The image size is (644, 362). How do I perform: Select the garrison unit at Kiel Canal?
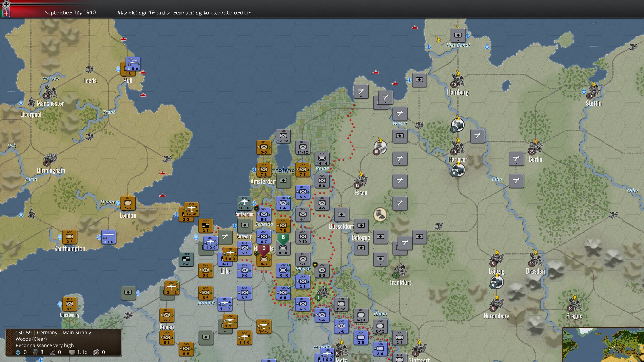click(x=458, y=35)
